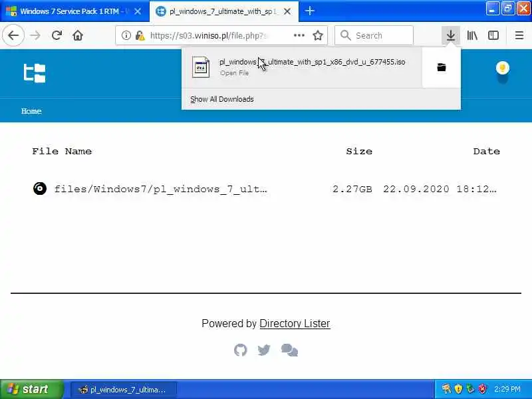Screen dimensions: 532x399
Task: Select pl_windows_7_ultima… taskbar button
Action: point(124,390)
